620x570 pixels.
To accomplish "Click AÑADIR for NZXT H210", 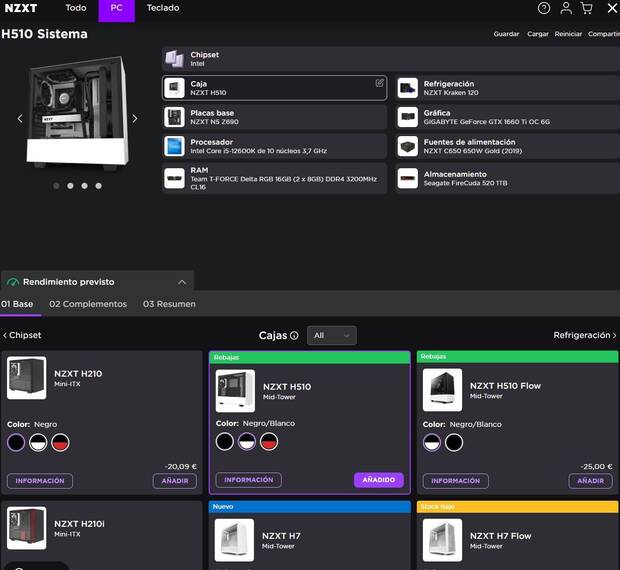I will (175, 481).
